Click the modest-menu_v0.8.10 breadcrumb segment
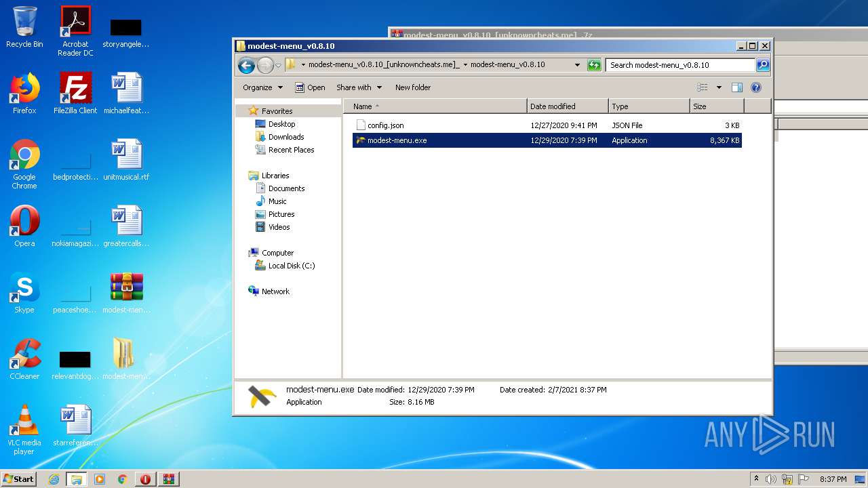 point(508,65)
